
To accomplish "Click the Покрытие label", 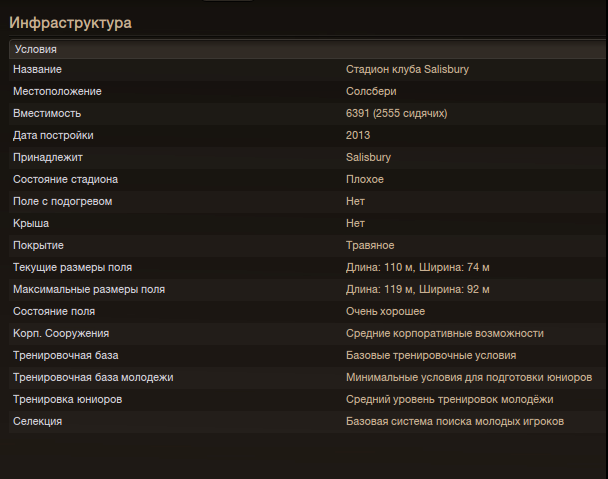I will point(38,246).
